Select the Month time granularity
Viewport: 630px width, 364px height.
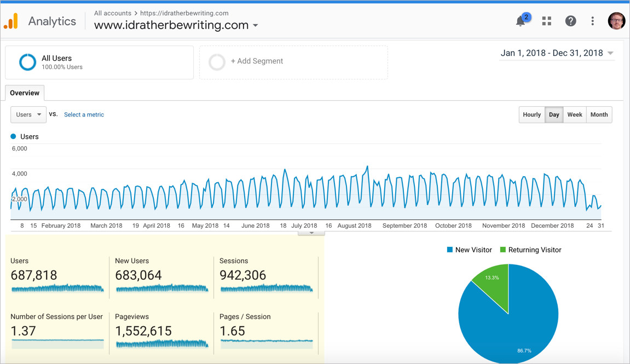click(x=599, y=114)
